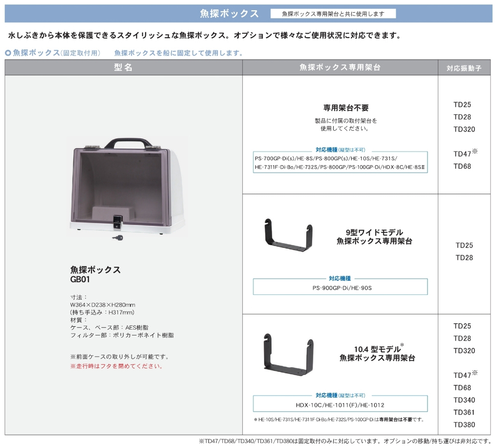The width and height of the screenshot is (498, 448).
Task: Click the footnote saying 専用架台は不要です
Action: point(339,420)
